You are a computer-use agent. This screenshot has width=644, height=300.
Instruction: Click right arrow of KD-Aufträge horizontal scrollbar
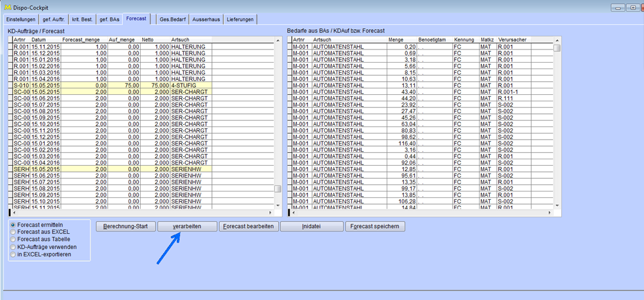tap(271, 212)
